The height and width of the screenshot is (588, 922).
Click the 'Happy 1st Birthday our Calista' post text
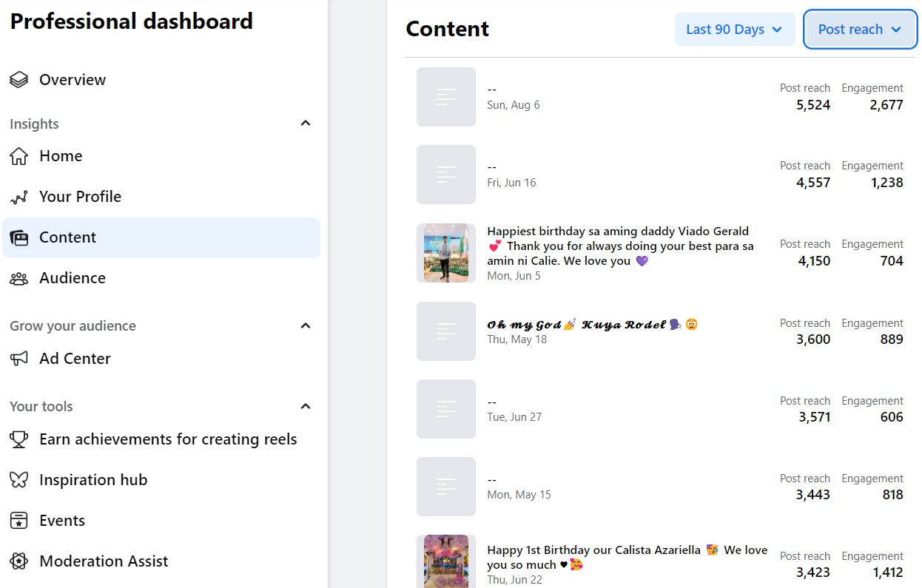[627, 558]
